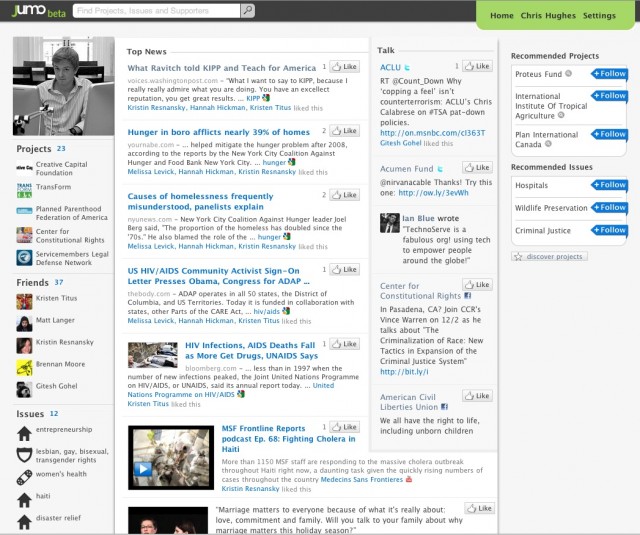
Task: Open the Settings tab
Action: coord(599,16)
